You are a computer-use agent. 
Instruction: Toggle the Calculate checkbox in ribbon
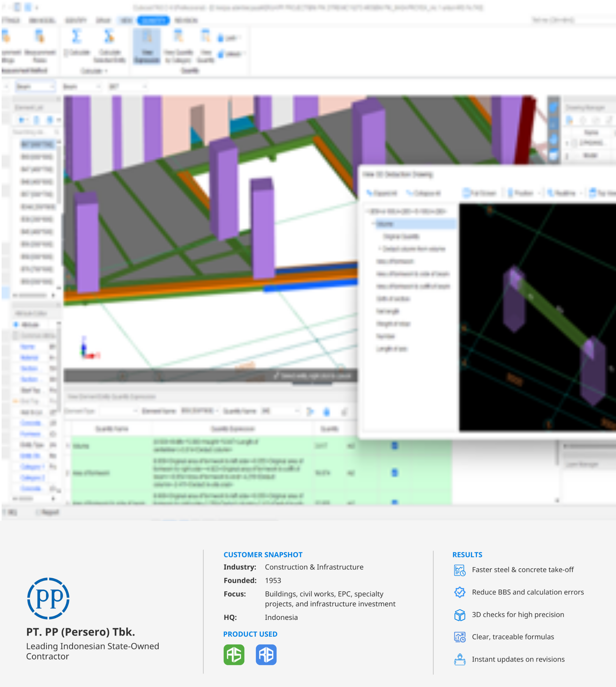[67, 53]
